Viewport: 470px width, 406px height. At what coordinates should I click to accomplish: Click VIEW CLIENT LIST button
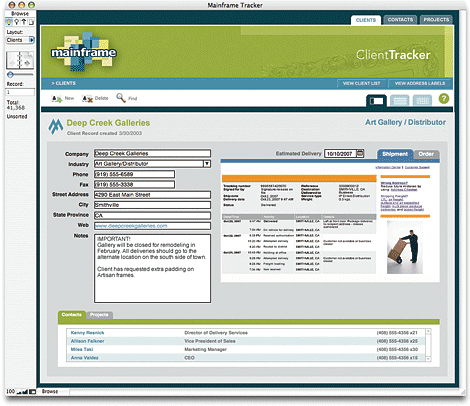[361, 83]
